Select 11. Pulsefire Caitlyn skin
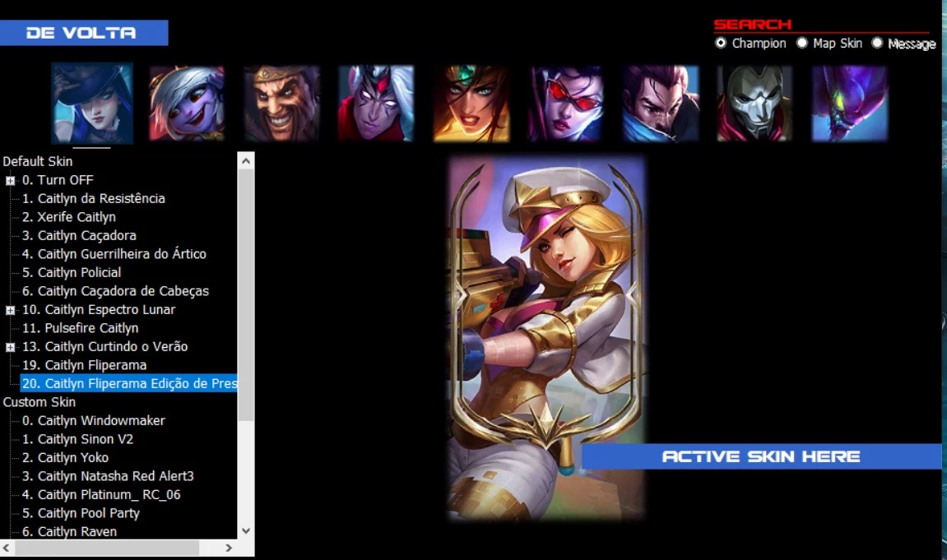 81,328
